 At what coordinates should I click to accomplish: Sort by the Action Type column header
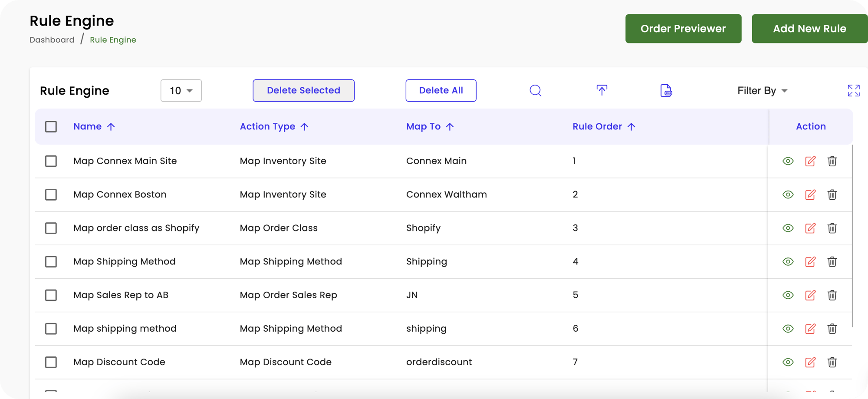[x=274, y=126]
